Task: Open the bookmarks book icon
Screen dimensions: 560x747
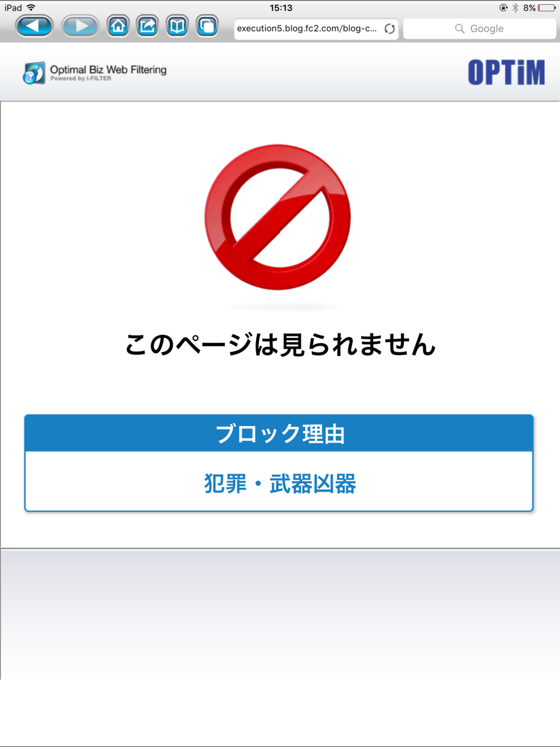Action: point(178,26)
